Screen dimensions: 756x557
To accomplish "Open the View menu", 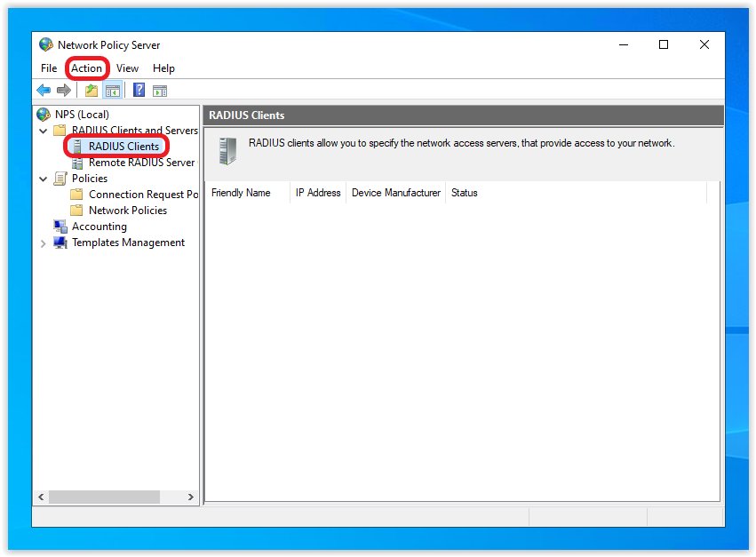I will [x=127, y=68].
